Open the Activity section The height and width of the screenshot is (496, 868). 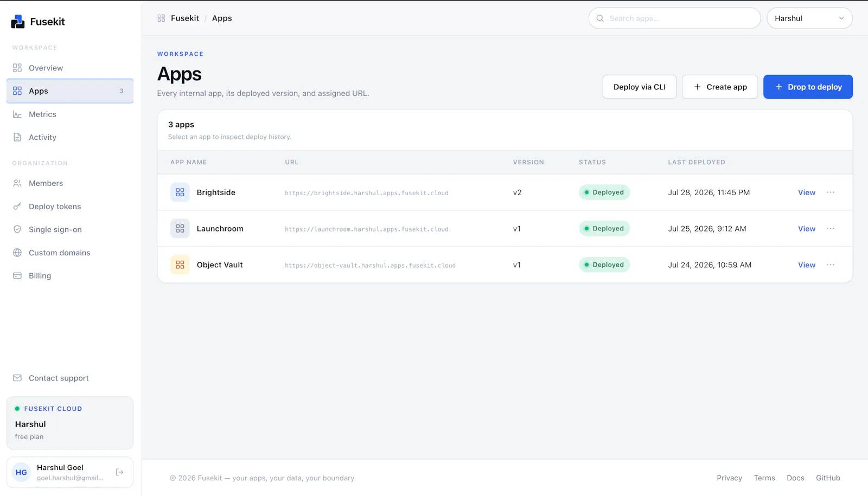tap(70, 137)
